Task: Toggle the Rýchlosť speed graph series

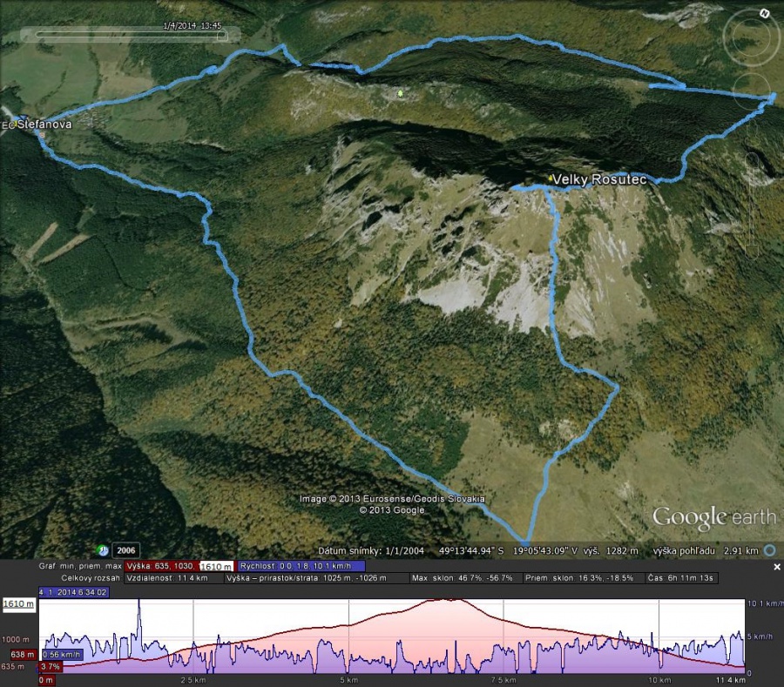Action: pyautogui.click(x=301, y=566)
